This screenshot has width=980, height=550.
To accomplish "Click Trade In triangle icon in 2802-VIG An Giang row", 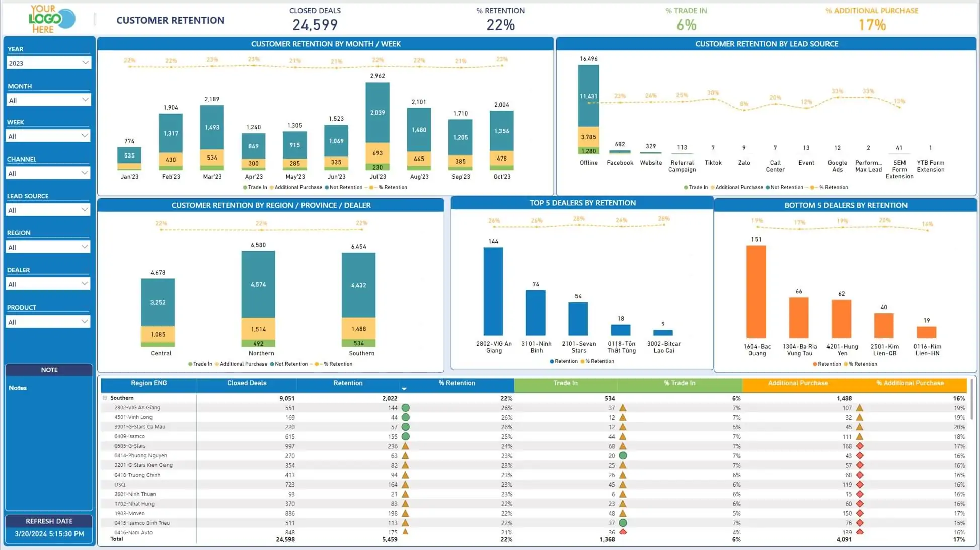I will tap(623, 408).
